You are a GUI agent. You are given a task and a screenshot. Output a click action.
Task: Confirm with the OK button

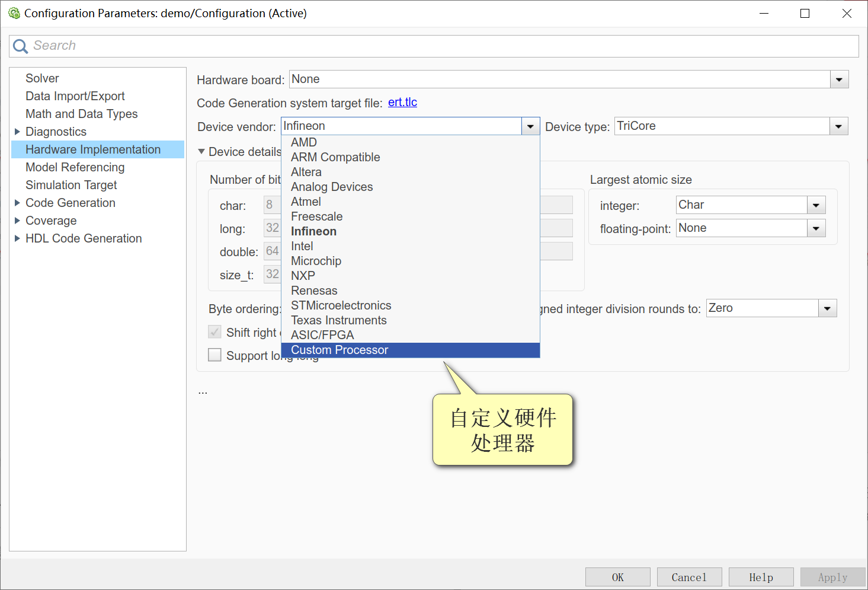(x=617, y=577)
